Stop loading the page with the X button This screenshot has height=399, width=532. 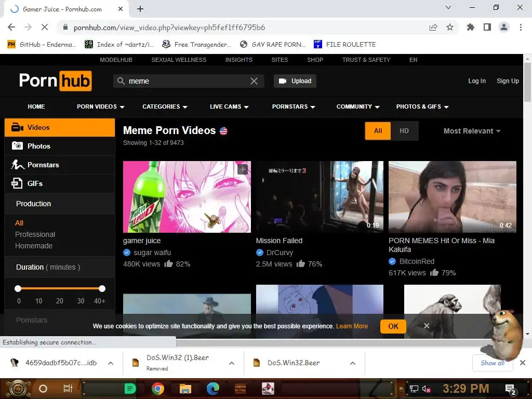pyautogui.click(x=45, y=27)
